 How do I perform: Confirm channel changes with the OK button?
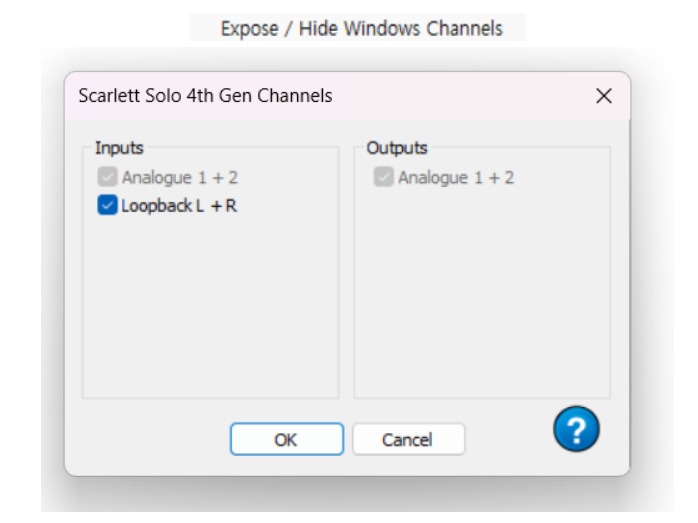point(286,439)
